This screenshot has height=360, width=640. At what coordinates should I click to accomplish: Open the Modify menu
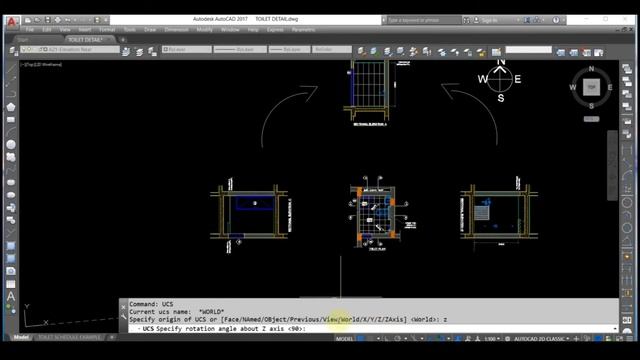tap(204, 29)
